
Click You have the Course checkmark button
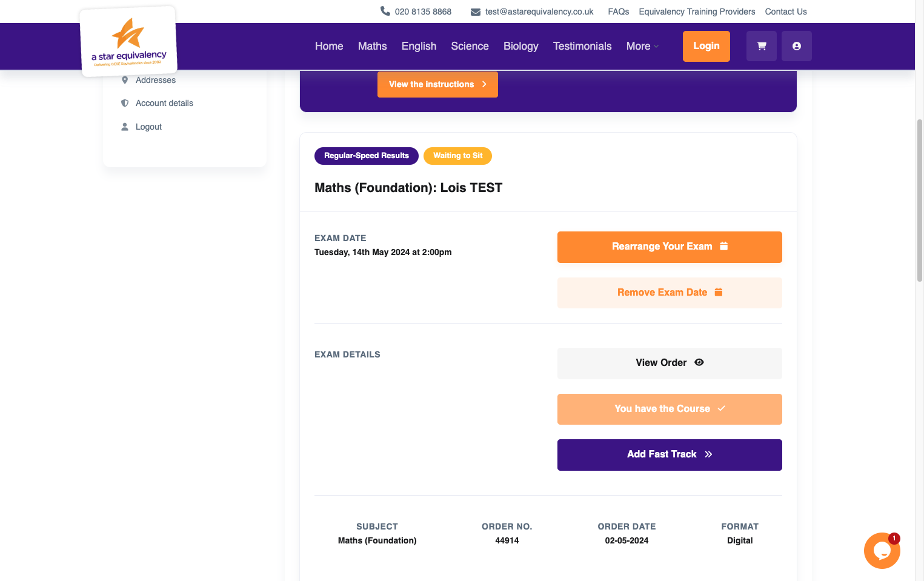tap(670, 409)
